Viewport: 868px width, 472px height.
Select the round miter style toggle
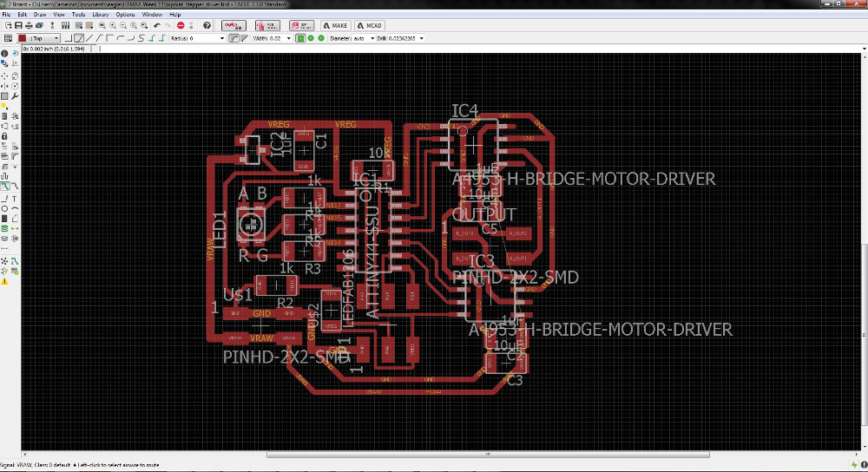(x=233, y=38)
